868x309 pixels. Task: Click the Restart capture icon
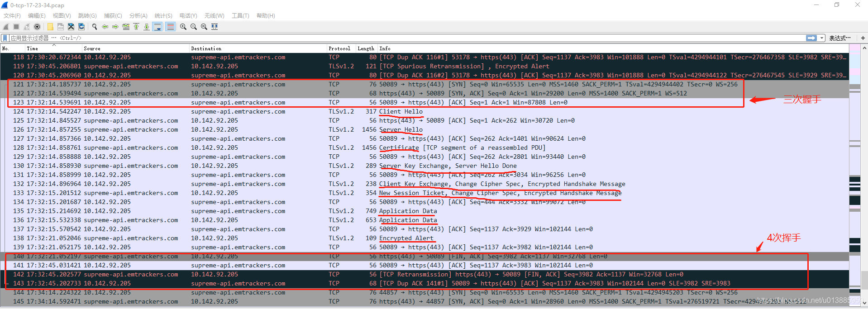27,27
